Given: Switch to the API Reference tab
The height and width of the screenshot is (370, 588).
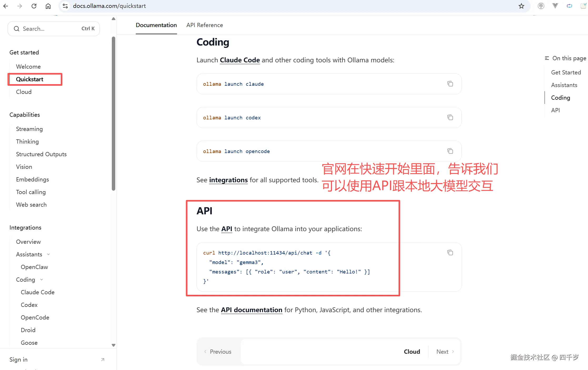Looking at the screenshot, I should coord(204,25).
